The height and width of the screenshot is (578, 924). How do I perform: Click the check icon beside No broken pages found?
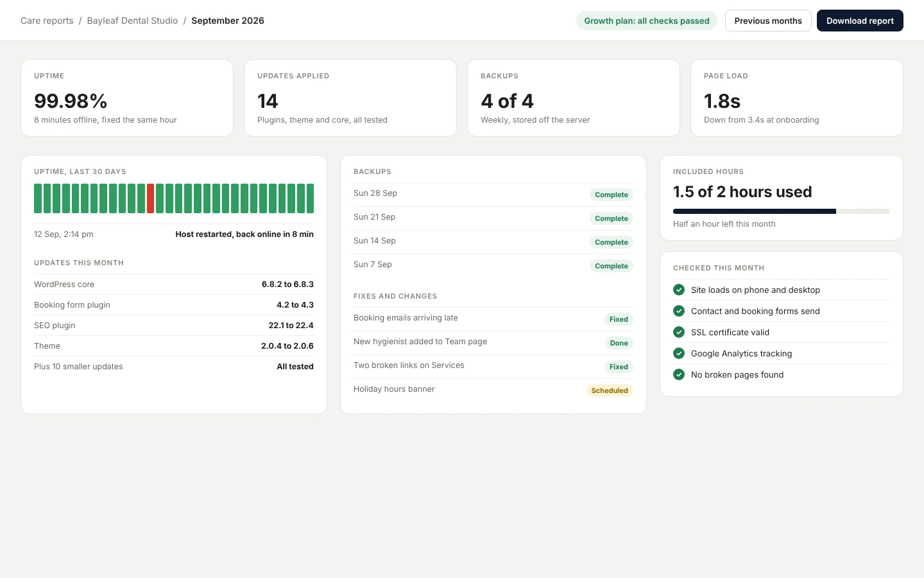pos(679,374)
